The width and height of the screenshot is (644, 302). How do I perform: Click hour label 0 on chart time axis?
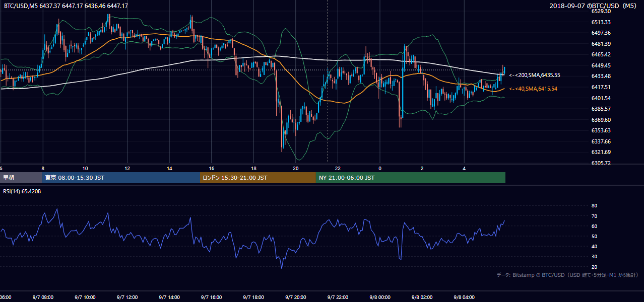380,169
